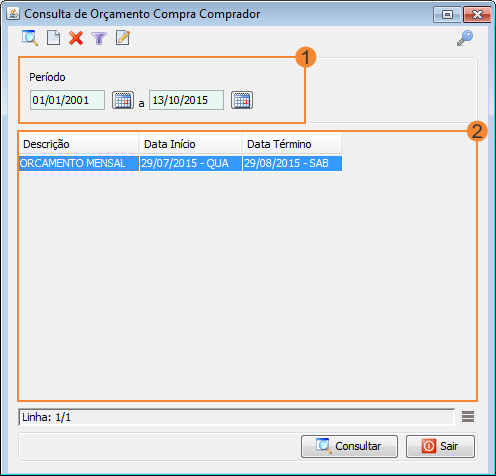The height and width of the screenshot is (476, 496).
Task: Focus the end date field 13/10/2015
Action: 186,100
